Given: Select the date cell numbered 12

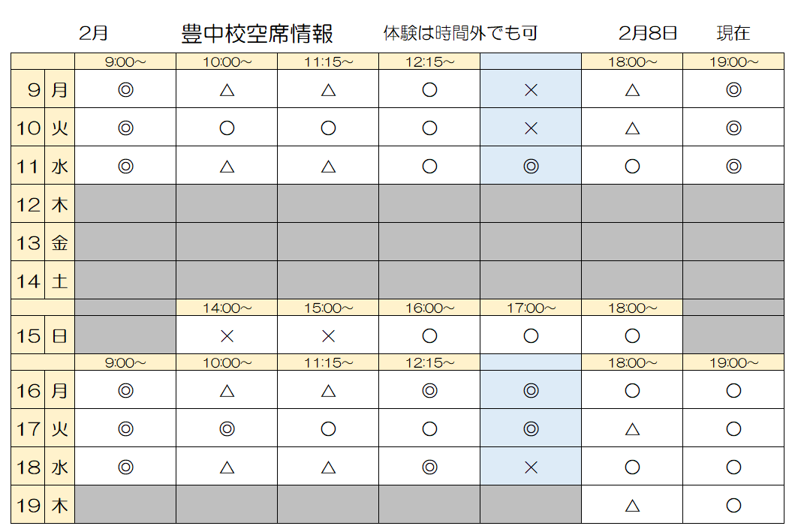Looking at the screenshot, I should pyautogui.click(x=29, y=204).
